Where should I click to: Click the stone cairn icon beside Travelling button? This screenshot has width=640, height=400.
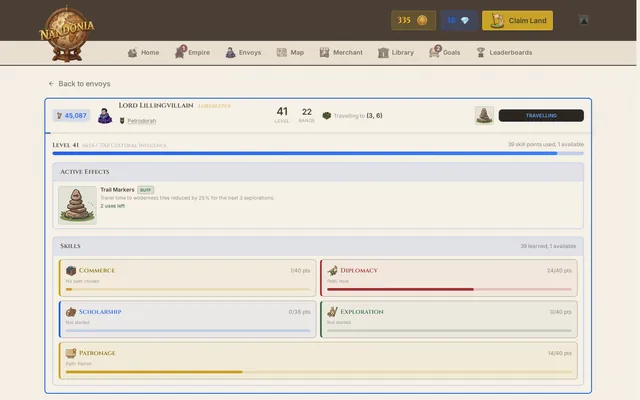484,116
